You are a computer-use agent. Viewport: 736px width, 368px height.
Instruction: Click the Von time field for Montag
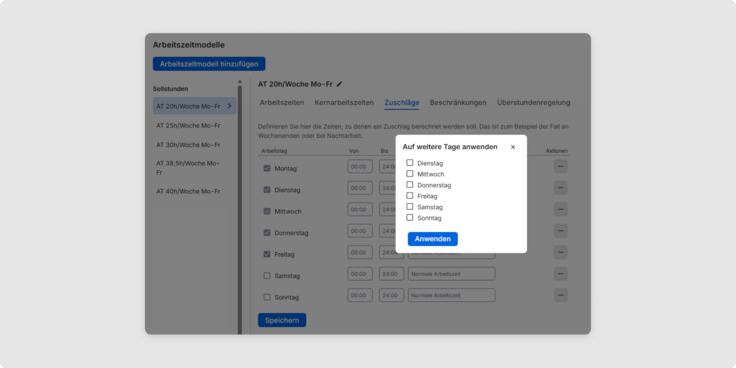coord(360,166)
